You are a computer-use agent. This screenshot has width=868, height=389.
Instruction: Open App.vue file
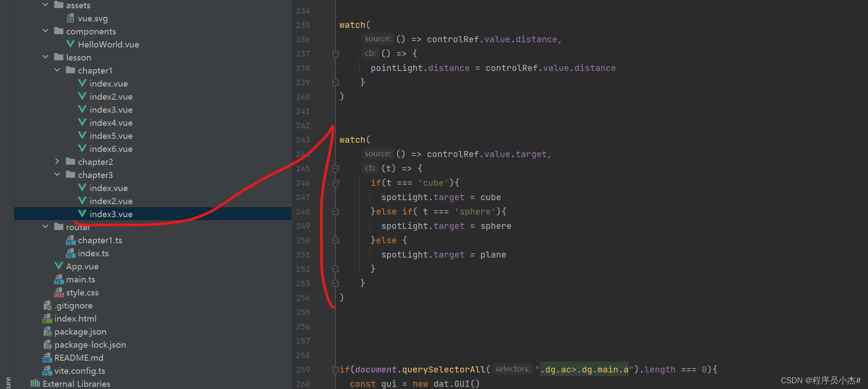pos(82,266)
